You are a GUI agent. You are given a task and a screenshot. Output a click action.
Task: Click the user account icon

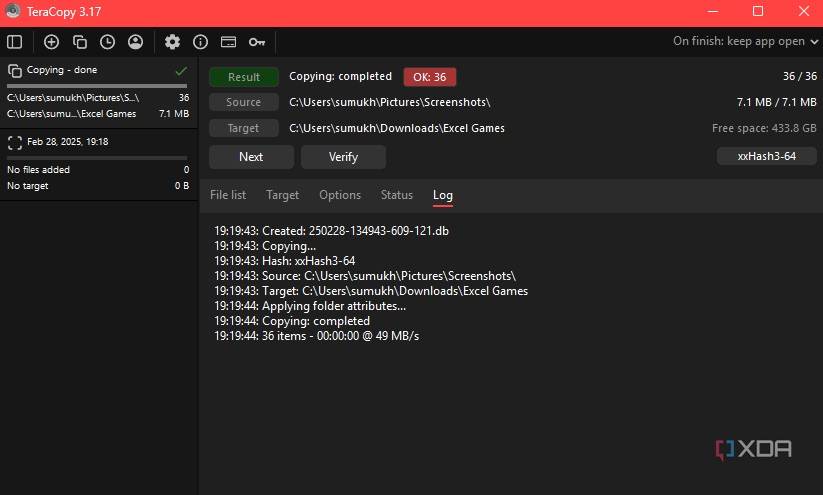[135, 42]
